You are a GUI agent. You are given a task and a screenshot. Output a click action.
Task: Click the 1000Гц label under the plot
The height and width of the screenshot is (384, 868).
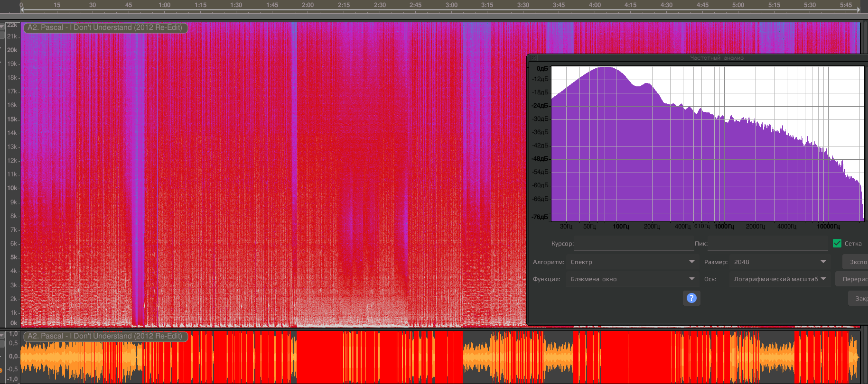pos(724,227)
